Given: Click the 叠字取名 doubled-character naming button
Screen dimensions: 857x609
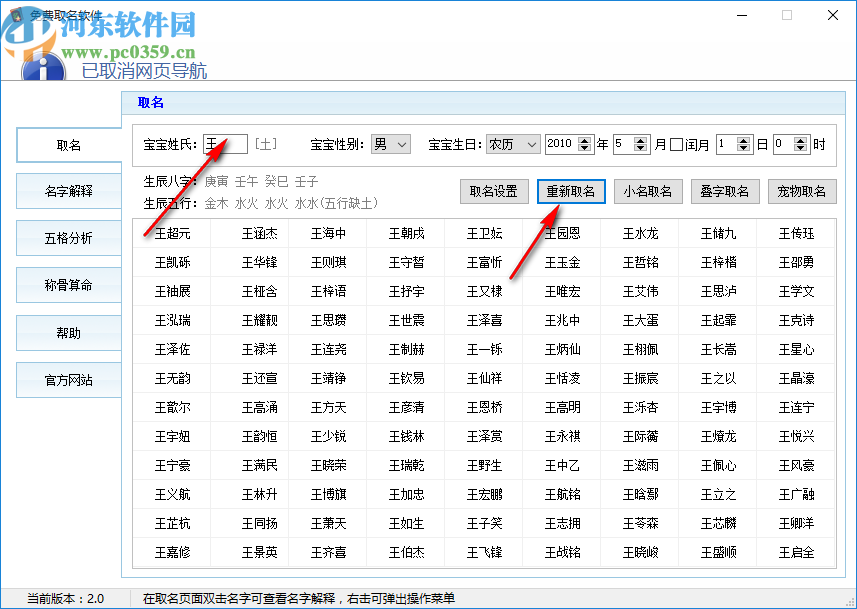Looking at the screenshot, I should tap(725, 191).
